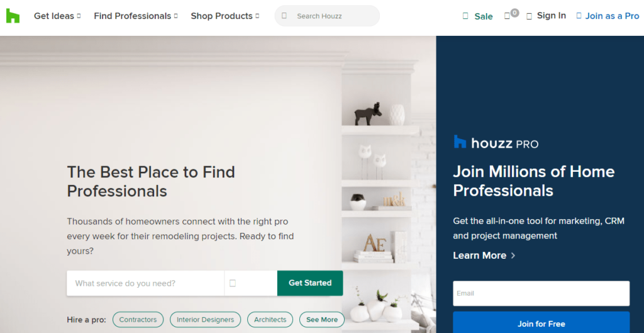This screenshot has height=333, width=644.
Task: Click the See More pros pill
Action: click(322, 319)
